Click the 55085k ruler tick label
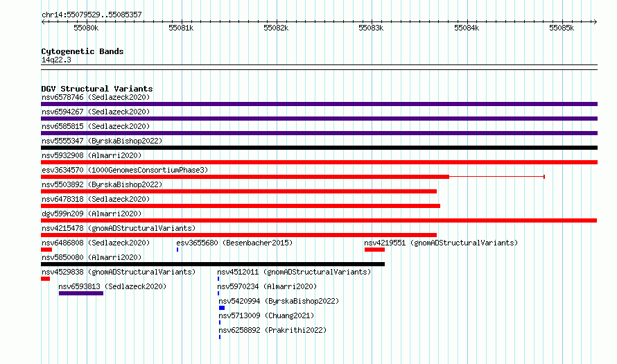The height and width of the screenshot is (364, 617). (562, 28)
